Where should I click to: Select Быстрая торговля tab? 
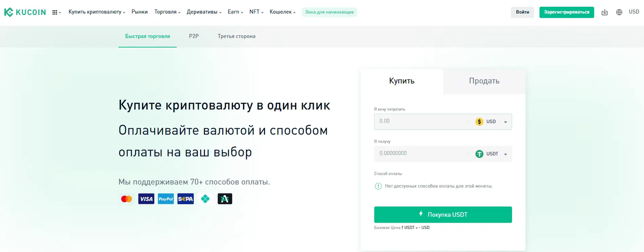tap(148, 36)
